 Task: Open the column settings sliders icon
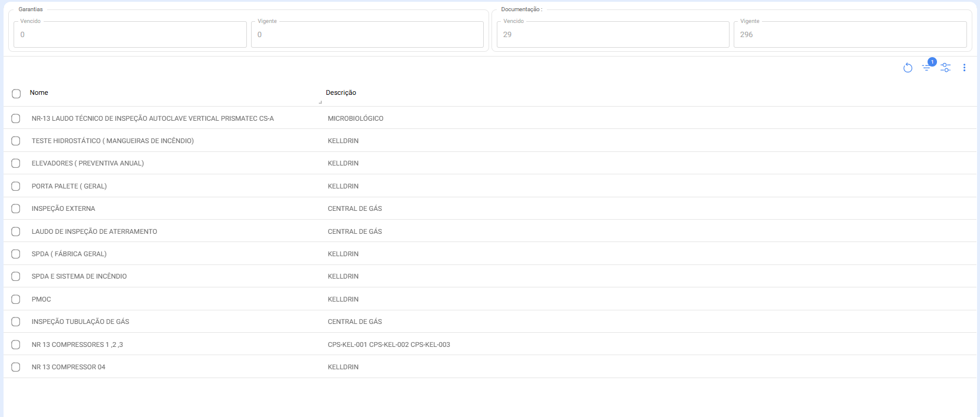pos(946,68)
